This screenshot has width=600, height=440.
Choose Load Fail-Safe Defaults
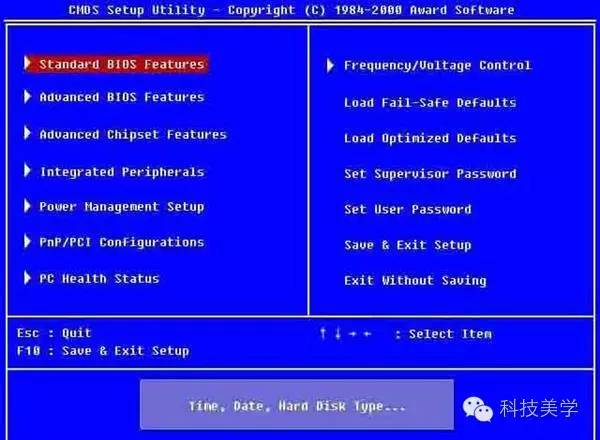(x=430, y=103)
